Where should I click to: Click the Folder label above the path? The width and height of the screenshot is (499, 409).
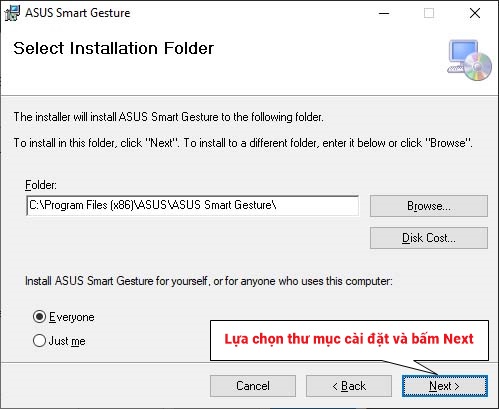click(41, 185)
